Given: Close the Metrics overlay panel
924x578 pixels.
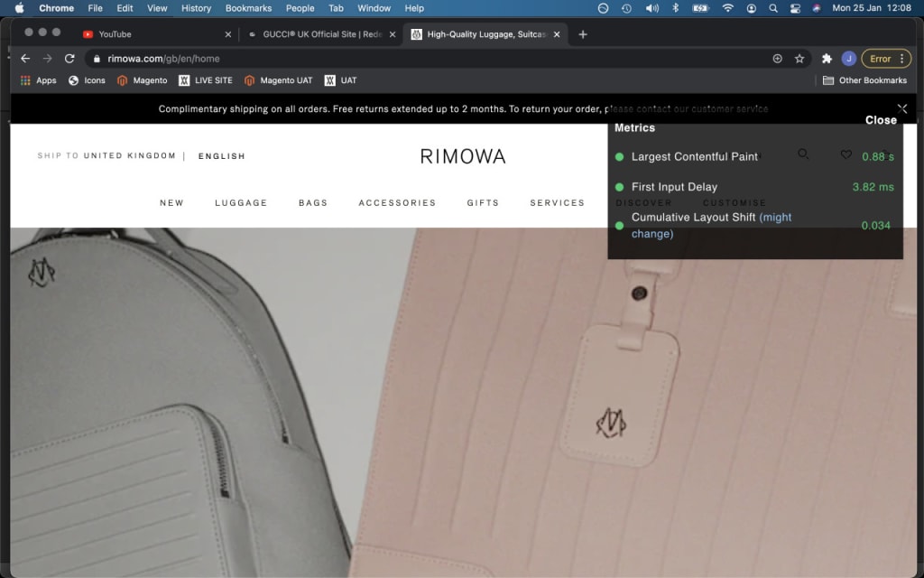Looking at the screenshot, I should (x=881, y=120).
